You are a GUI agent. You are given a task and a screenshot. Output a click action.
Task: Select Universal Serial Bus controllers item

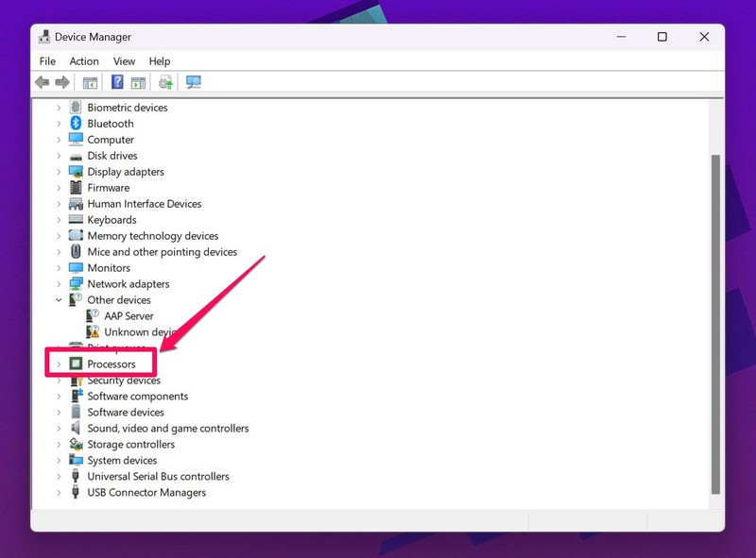click(x=158, y=477)
